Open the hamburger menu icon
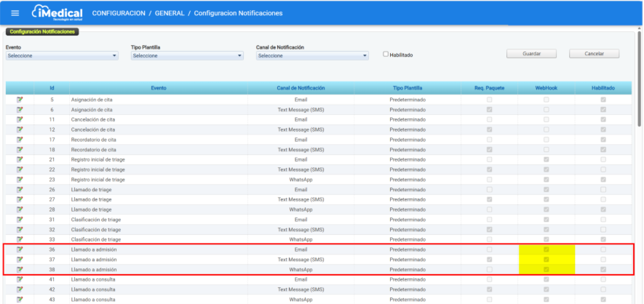Screen dimensions: 644x304 coord(15,13)
